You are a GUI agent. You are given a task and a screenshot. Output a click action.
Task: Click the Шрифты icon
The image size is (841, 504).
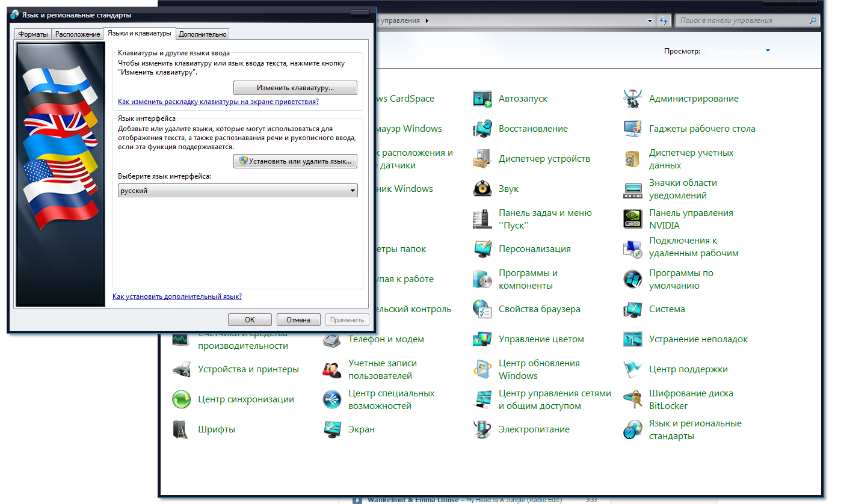tap(182, 429)
